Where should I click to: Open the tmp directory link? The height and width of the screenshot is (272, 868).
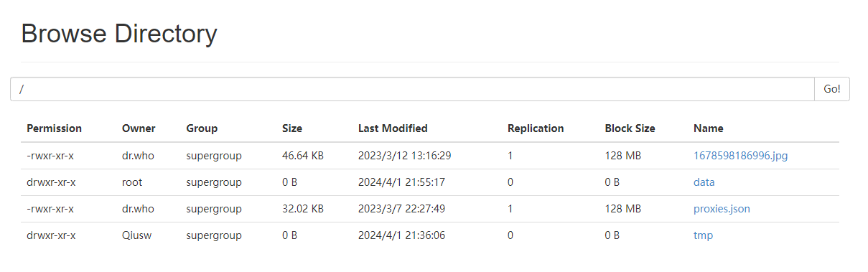click(703, 235)
